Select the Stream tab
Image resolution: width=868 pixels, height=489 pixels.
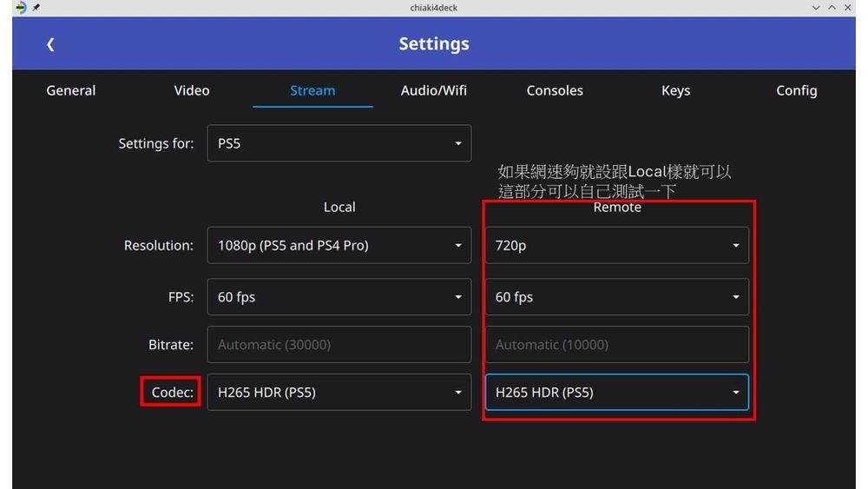click(312, 90)
